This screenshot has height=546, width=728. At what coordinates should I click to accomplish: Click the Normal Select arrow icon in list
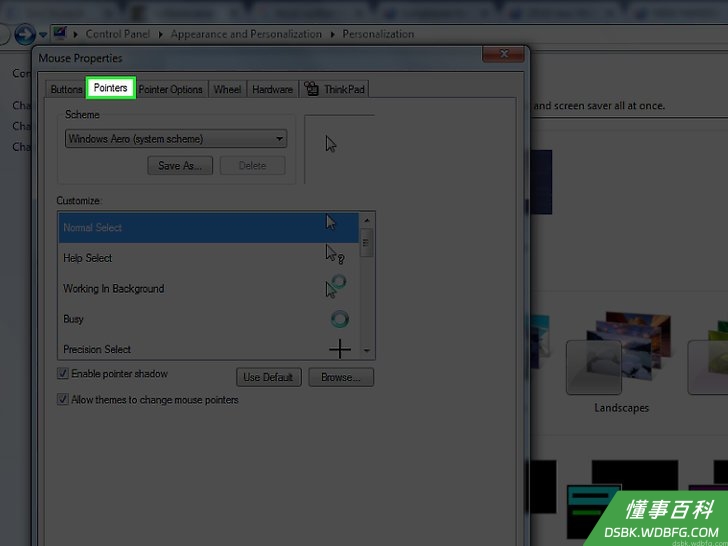point(331,222)
